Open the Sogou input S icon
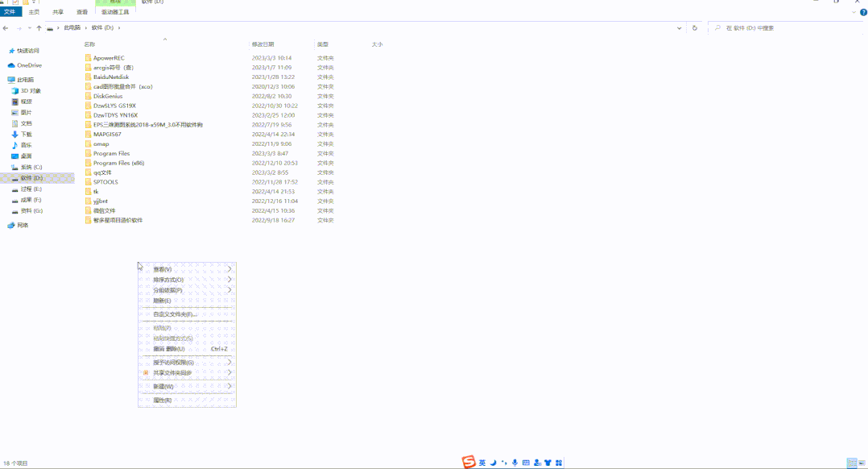The width and height of the screenshot is (868, 469). point(469,462)
